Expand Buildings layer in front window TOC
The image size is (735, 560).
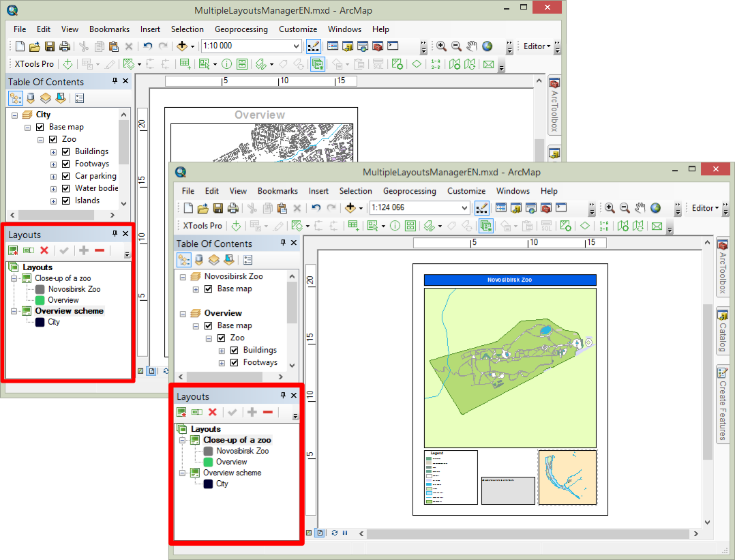coord(222,351)
